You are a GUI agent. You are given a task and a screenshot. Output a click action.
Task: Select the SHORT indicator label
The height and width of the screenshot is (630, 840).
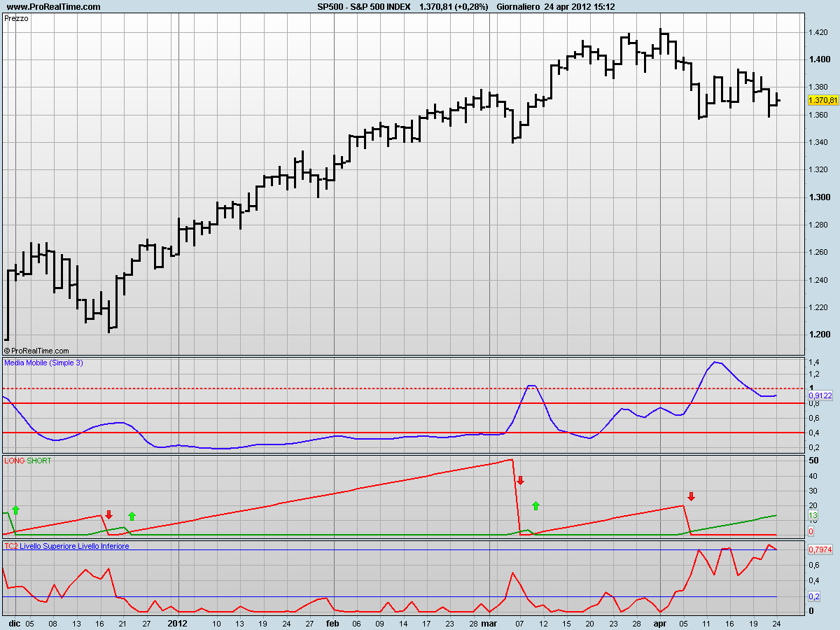tap(39, 461)
